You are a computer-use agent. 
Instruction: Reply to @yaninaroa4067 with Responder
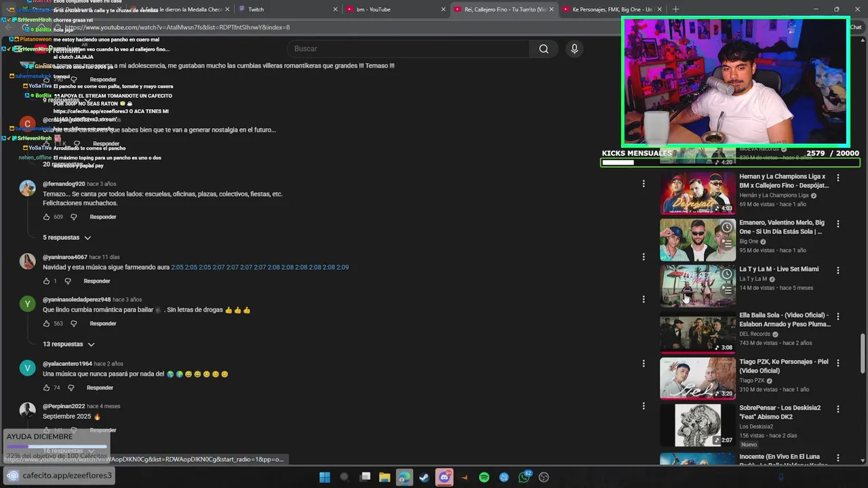click(97, 281)
